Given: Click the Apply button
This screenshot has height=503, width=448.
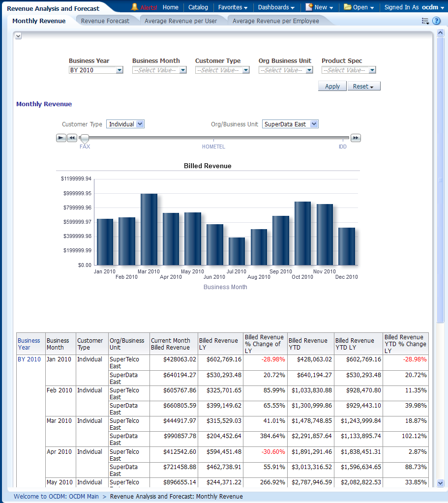Looking at the screenshot, I should (x=332, y=86).
